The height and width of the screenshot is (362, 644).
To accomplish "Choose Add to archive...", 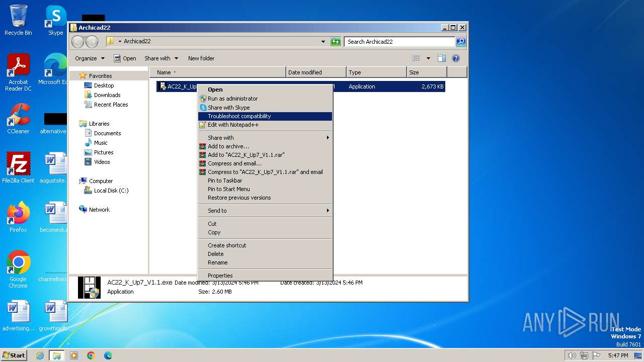I will (265, 146).
